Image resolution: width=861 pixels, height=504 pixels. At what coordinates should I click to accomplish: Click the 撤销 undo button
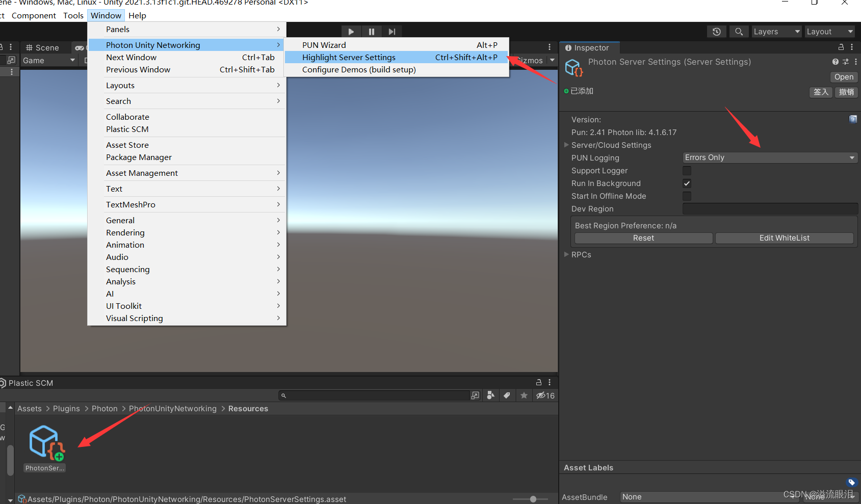click(846, 92)
